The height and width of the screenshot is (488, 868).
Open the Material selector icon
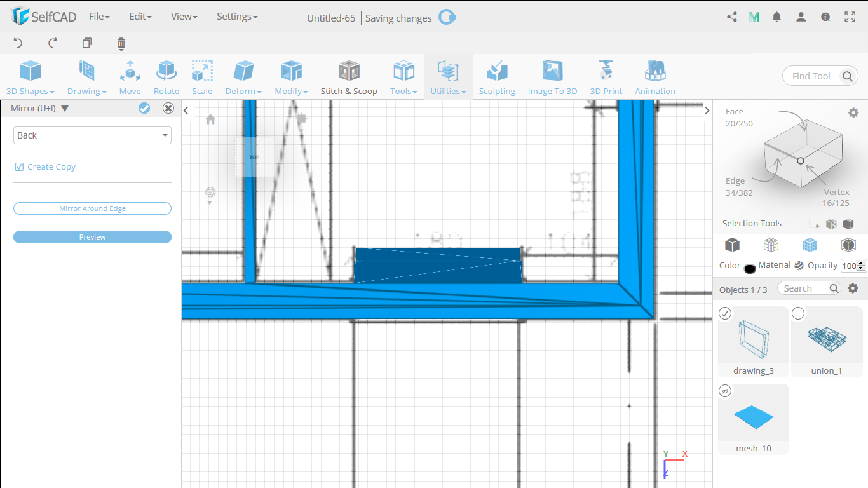(799, 266)
